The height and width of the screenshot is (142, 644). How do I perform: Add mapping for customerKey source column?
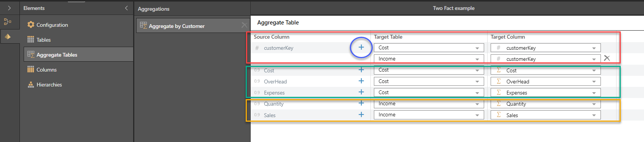pos(361,47)
